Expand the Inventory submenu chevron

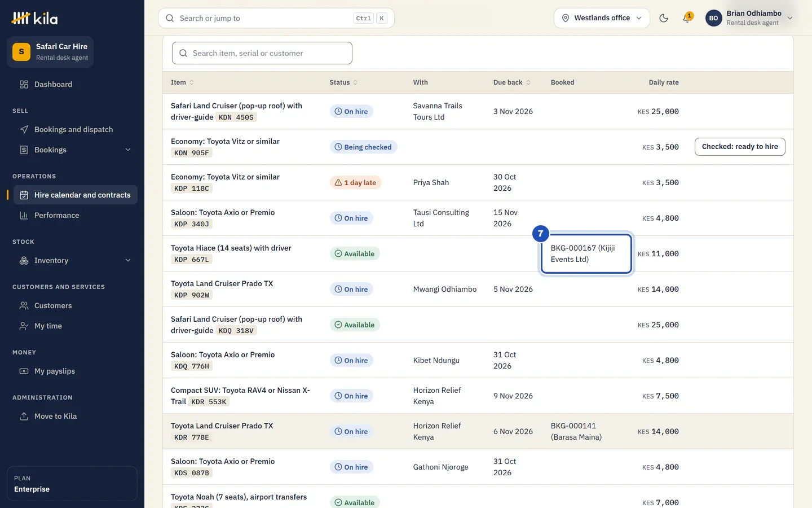pos(128,261)
